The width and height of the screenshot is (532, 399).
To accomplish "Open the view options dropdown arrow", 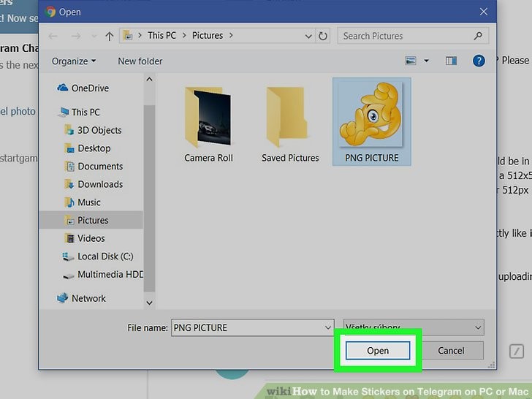I will pos(426,61).
